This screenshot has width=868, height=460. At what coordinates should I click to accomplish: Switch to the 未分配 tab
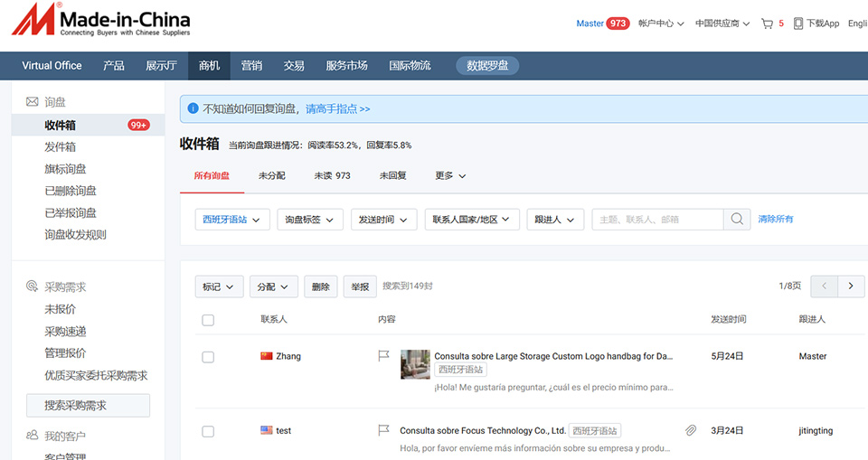point(271,175)
